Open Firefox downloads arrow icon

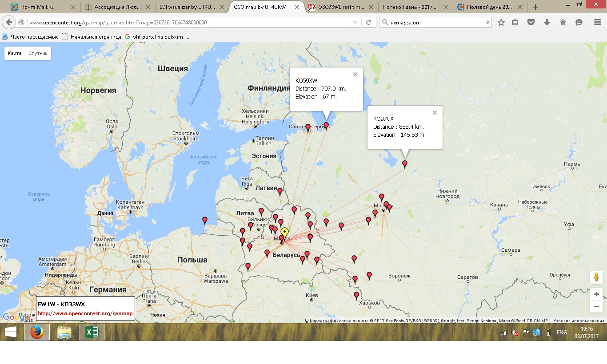point(547,22)
